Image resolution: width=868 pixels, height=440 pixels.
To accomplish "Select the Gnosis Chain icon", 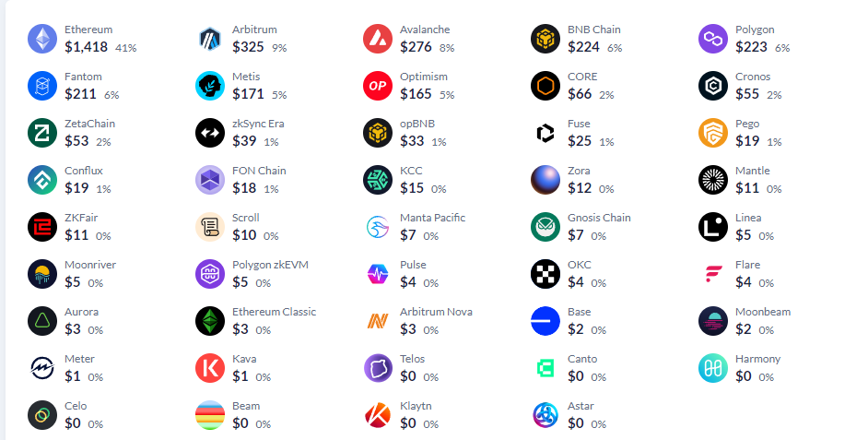I will coord(545,227).
